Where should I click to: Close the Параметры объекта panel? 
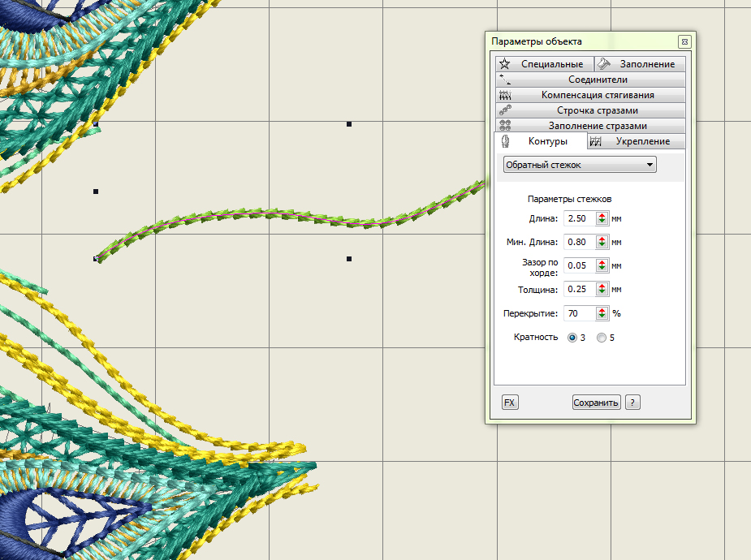pyautogui.click(x=684, y=41)
